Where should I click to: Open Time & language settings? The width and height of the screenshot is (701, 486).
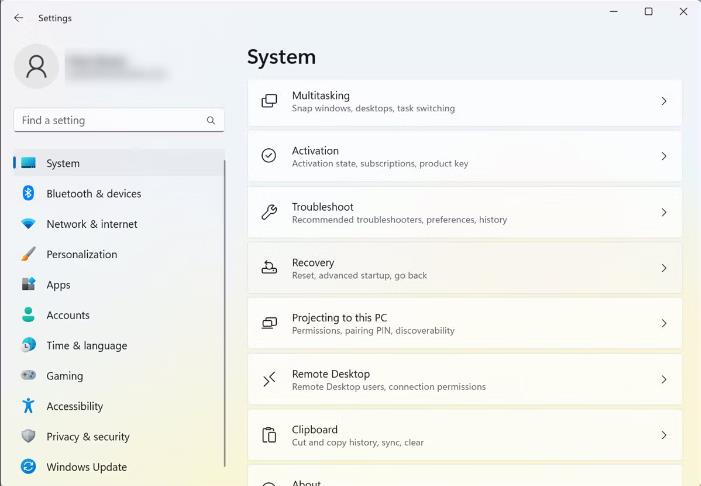pos(118,346)
